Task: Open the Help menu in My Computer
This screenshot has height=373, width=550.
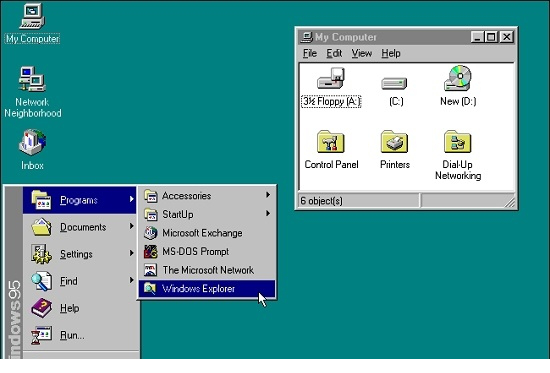Action: (x=391, y=53)
